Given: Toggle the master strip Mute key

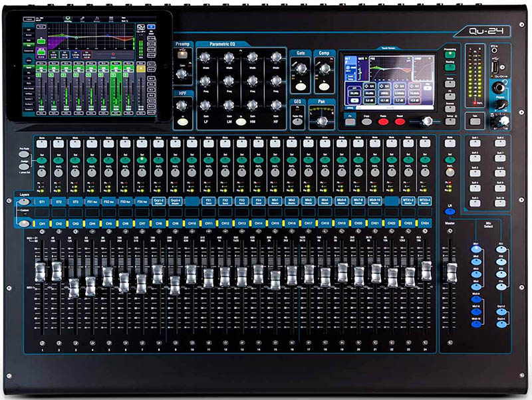Looking at the screenshot, I should (x=450, y=144).
